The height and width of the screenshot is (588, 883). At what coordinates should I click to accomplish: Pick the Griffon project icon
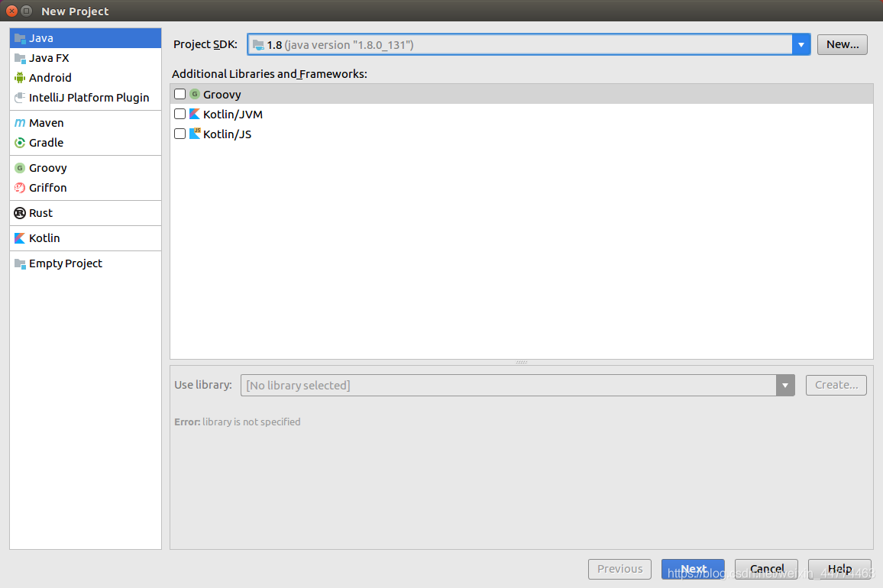[20, 188]
